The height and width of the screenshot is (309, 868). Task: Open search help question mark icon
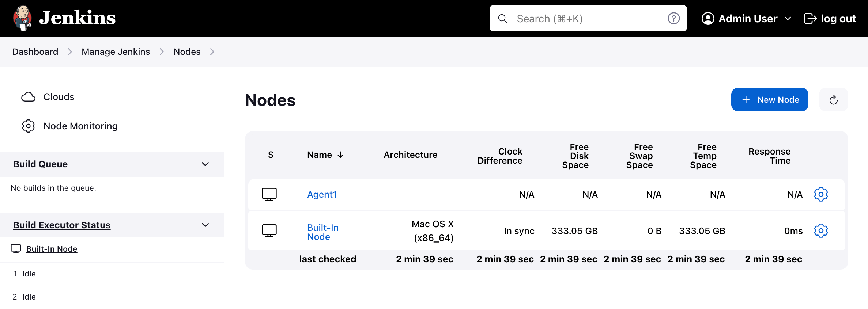[x=673, y=19]
